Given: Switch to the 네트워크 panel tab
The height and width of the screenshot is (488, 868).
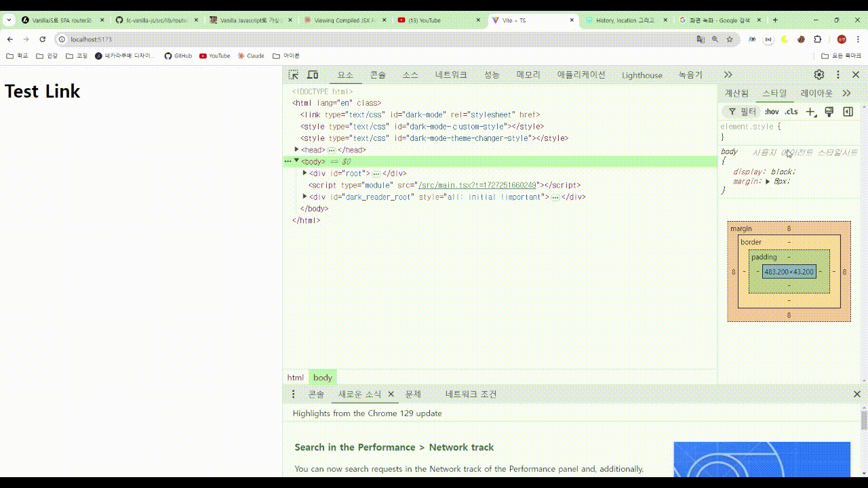Looking at the screenshot, I should point(451,75).
